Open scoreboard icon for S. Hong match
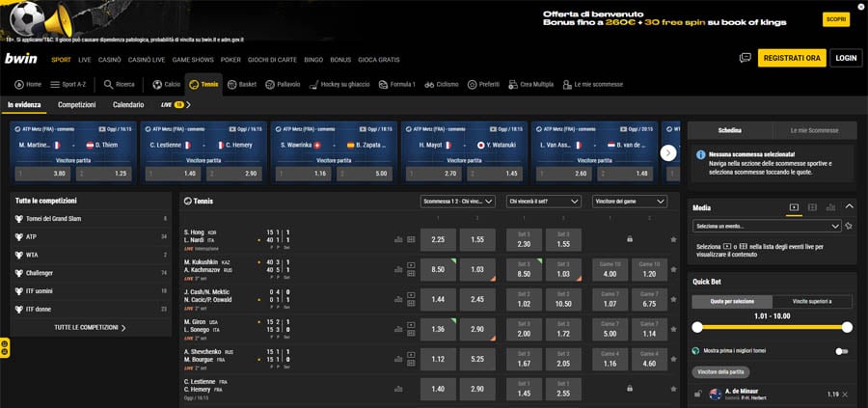Image resolution: width=868 pixels, height=408 pixels. [411, 240]
